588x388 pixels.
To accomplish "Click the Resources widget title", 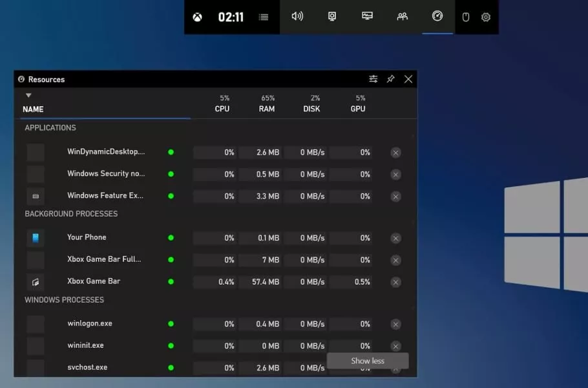I will coord(47,80).
